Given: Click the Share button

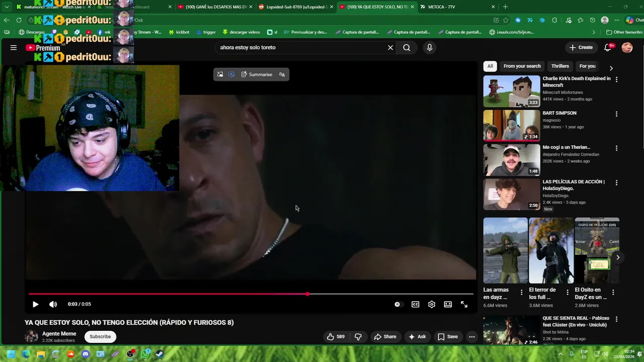Looking at the screenshot, I should coord(385,337).
